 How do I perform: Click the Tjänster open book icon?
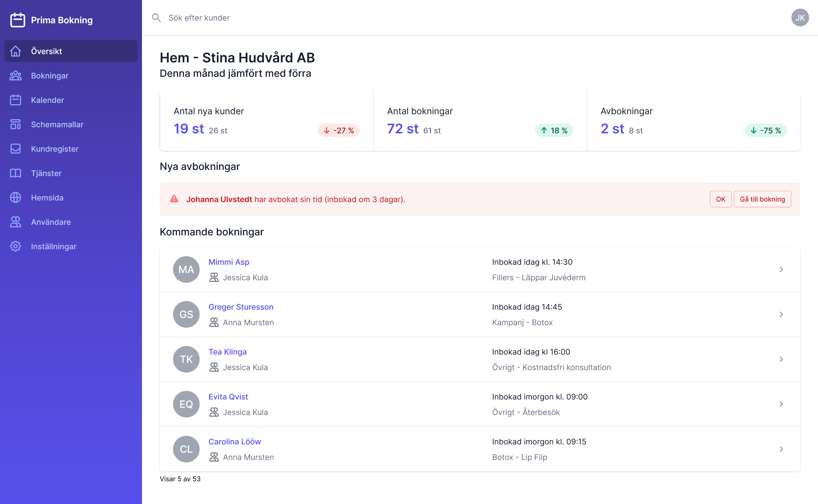[16, 173]
